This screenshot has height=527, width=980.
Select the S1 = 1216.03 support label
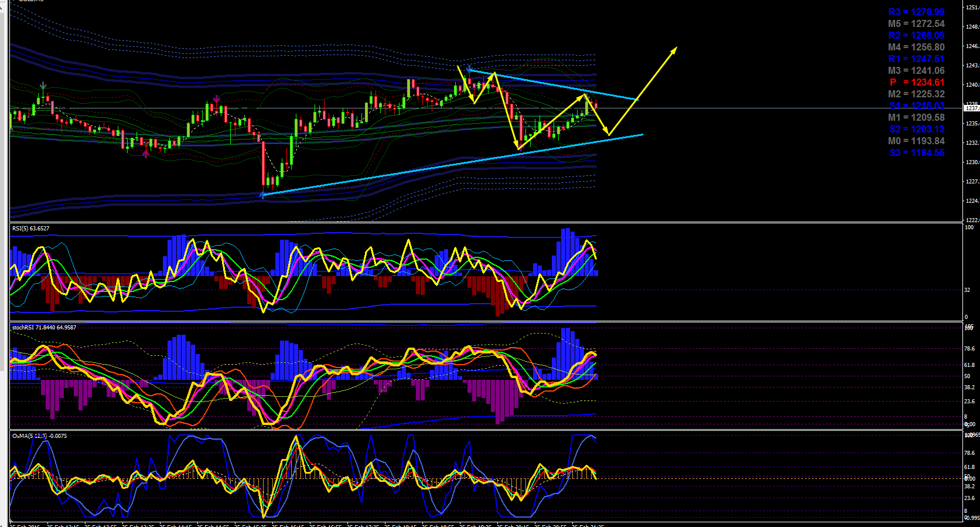917,106
